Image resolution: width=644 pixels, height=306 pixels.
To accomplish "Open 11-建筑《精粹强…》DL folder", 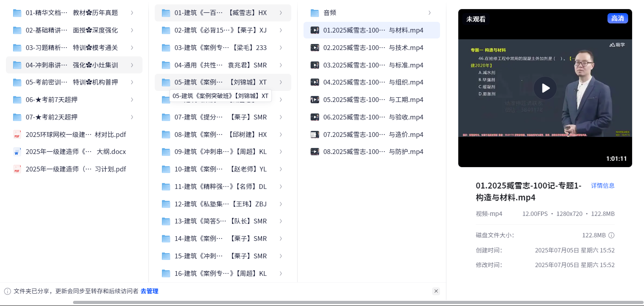I will click(223, 187).
